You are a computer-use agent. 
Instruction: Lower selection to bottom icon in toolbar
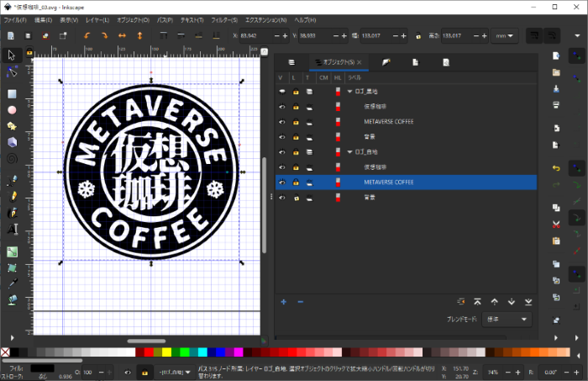pos(217,35)
